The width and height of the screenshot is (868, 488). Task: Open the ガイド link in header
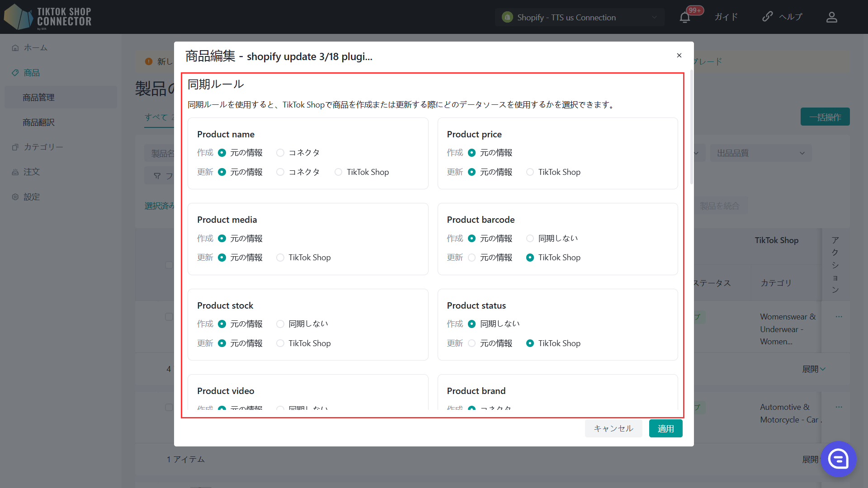[726, 17]
